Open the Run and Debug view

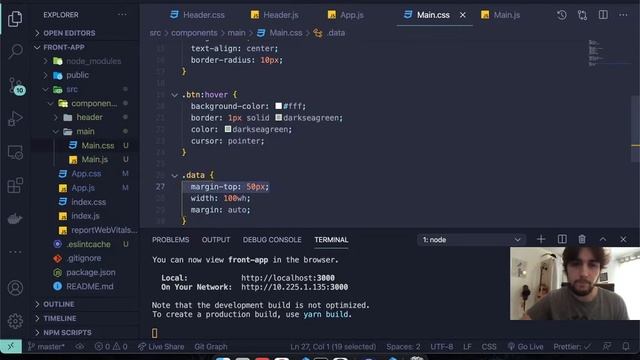15,119
